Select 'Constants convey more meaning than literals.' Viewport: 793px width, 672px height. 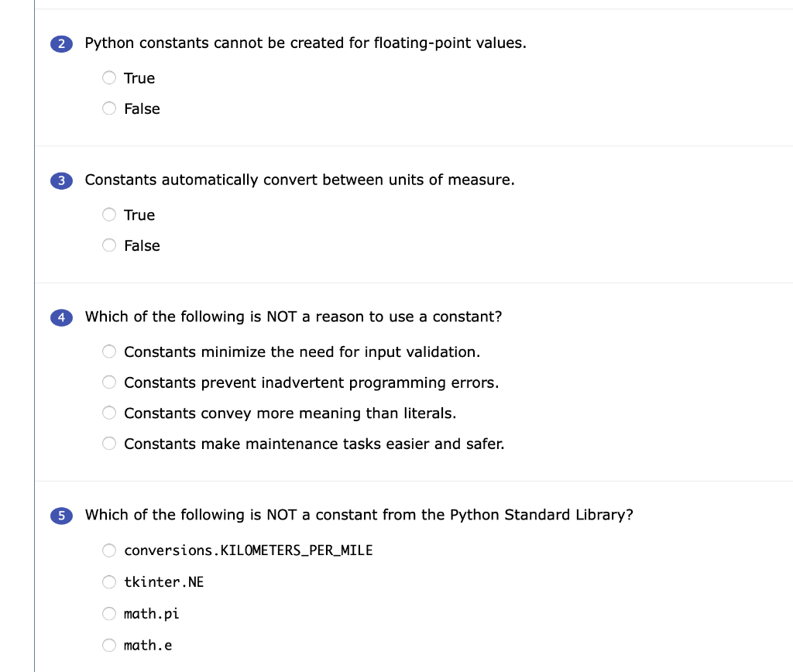pos(109,413)
